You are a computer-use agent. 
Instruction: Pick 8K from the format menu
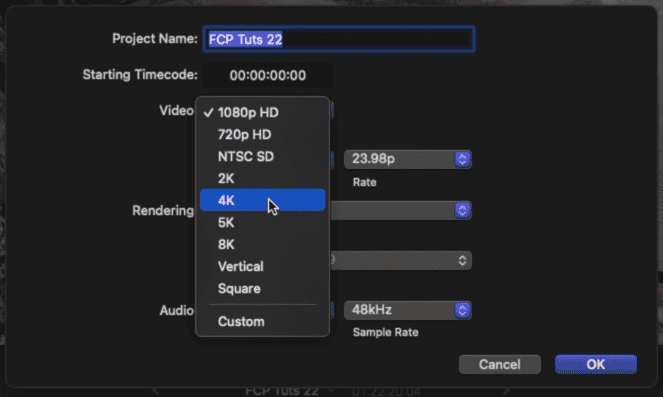click(x=262, y=244)
